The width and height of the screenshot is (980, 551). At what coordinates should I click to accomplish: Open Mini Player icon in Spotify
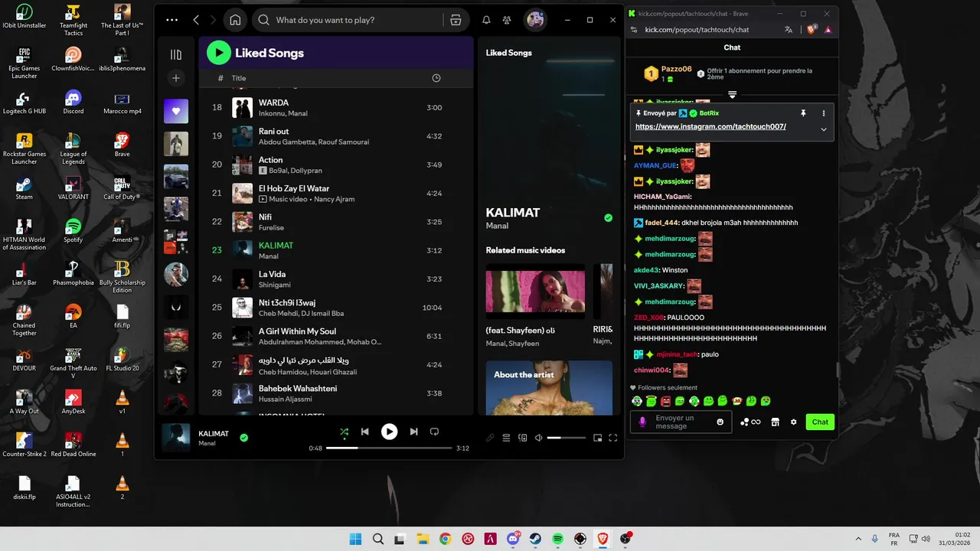598,438
